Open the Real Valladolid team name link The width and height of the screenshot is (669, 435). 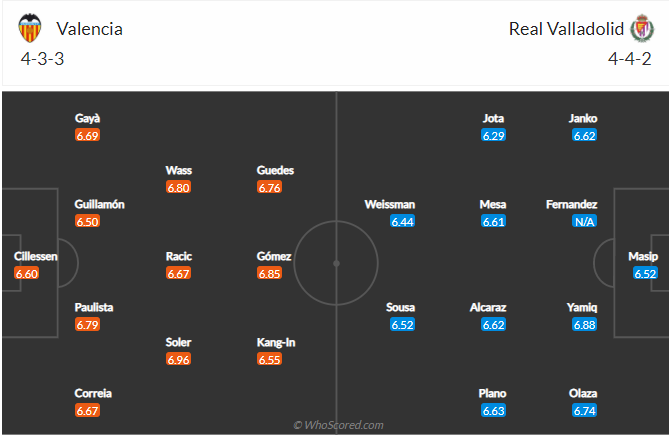tap(566, 29)
